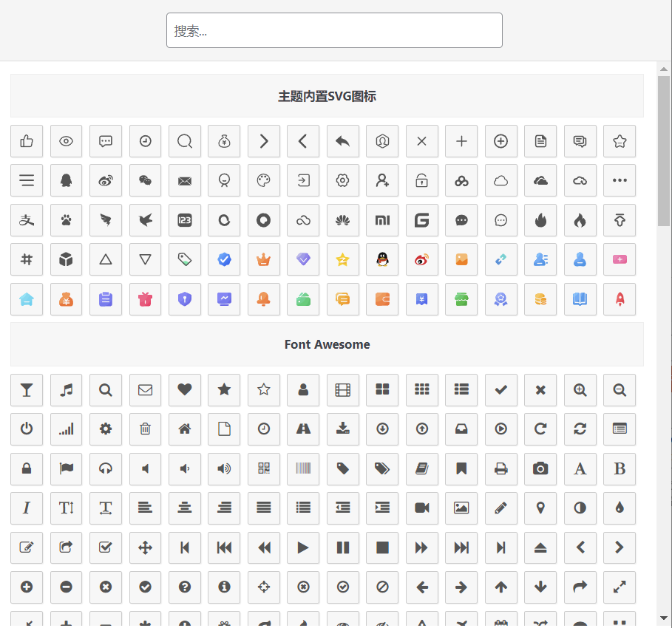
Task: Select the filter funnel icon
Action: (27, 390)
